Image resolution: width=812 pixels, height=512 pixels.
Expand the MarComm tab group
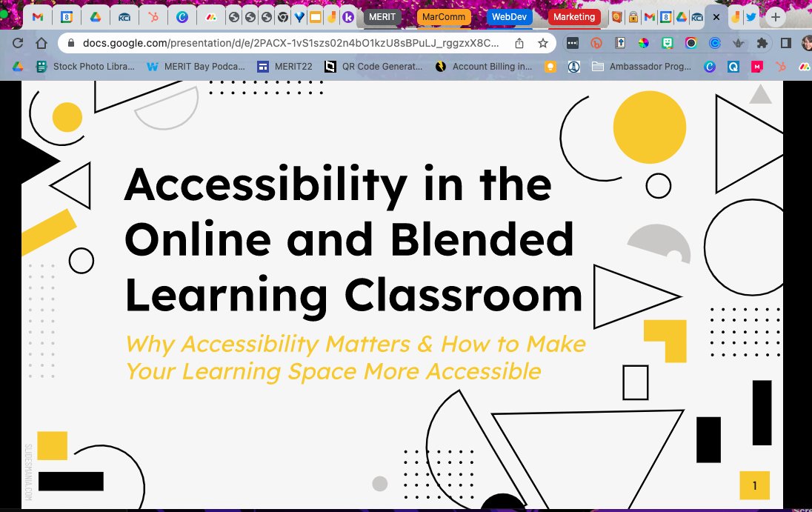point(443,17)
